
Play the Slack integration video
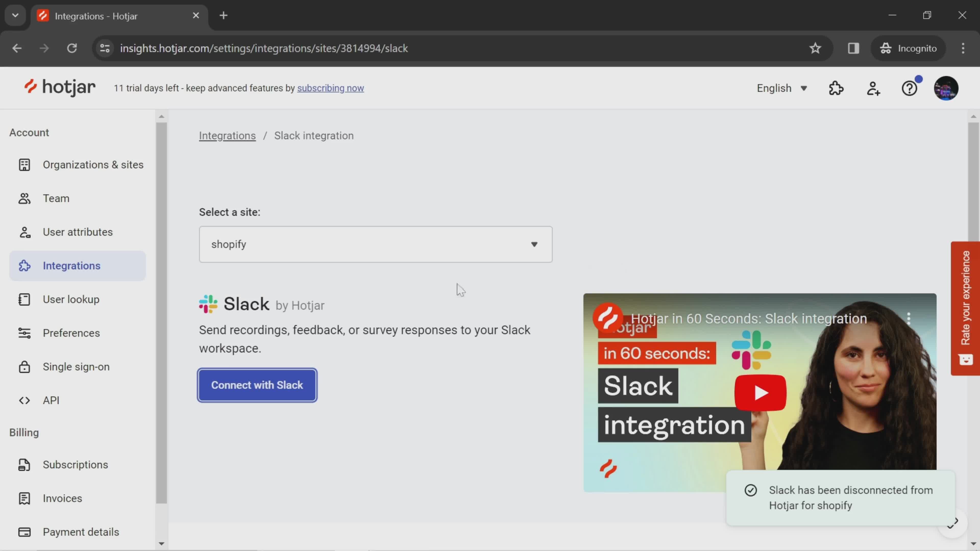click(760, 393)
